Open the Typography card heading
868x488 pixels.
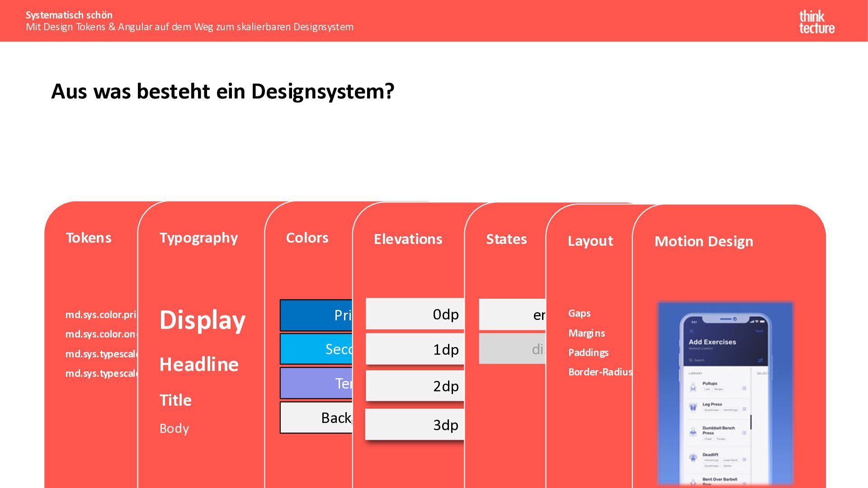click(198, 238)
